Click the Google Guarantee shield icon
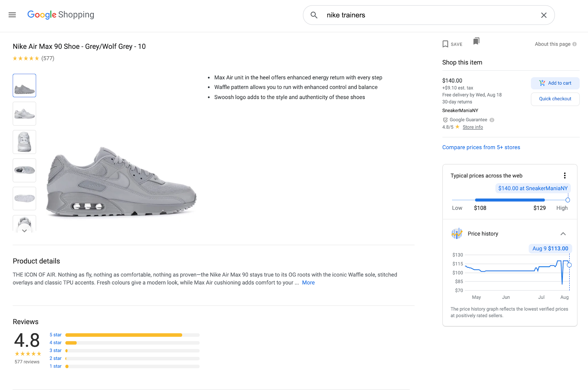588x390 pixels. (445, 120)
